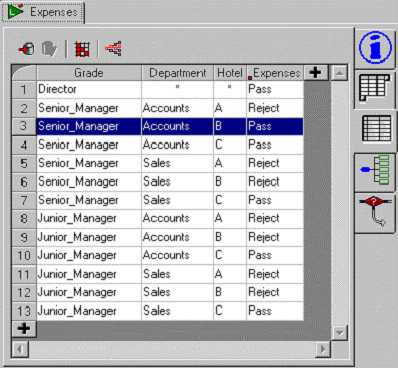Switch to the grid table view tab
This screenshot has height=368, width=398.
(x=376, y=129)
